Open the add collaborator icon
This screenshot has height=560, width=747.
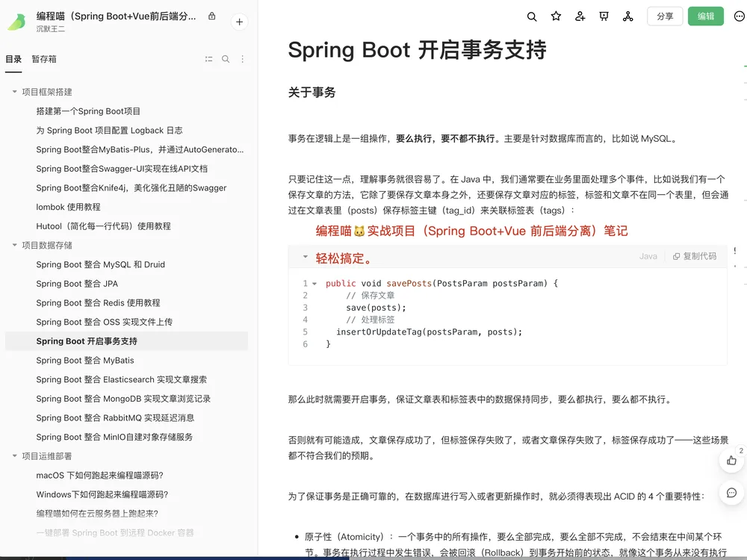coord(580,16)
